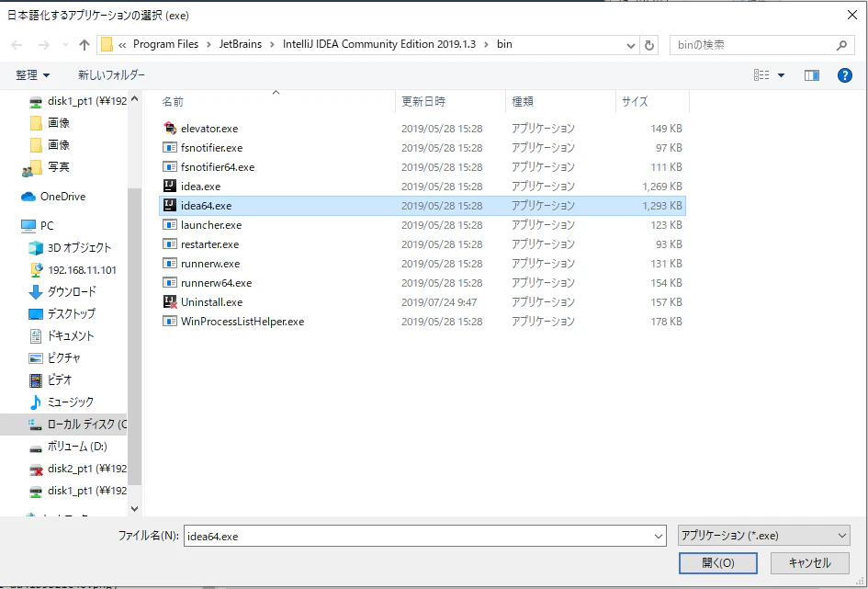868x589 pixels.
Task: Open the recent locations dropdown arrow
Action: pos(65,45)
